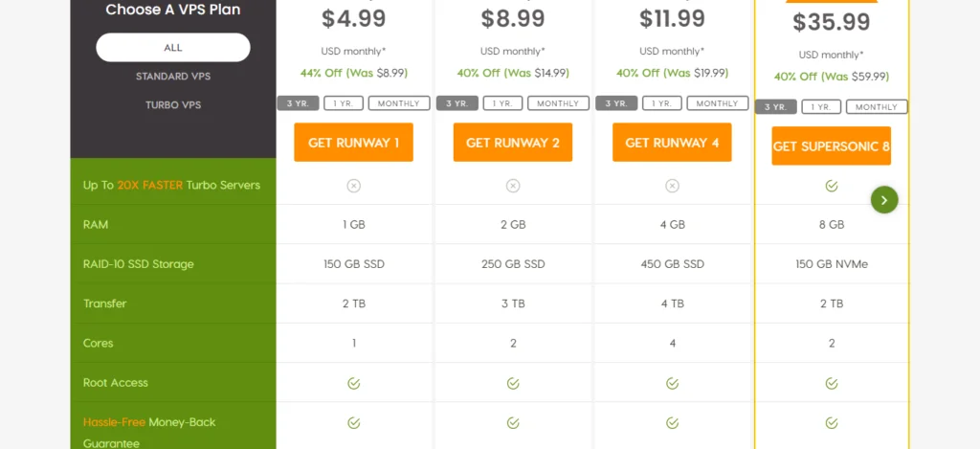Click the Turbo Servers X icon for Runway 1

pos(353,186)
